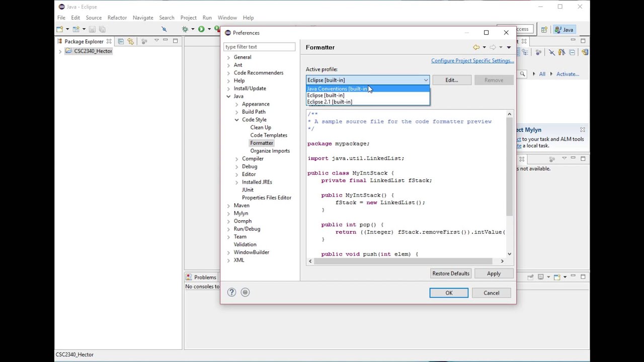Image resolution: width=644 pixels, height=362 pixels.
Task: Click Open Console icon in Console view
Action: click(x=557, y=277)
